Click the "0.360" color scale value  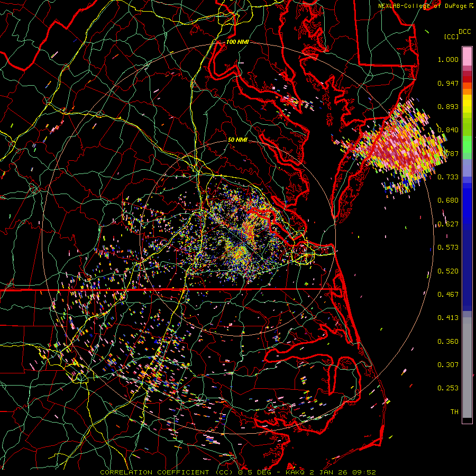448,342
